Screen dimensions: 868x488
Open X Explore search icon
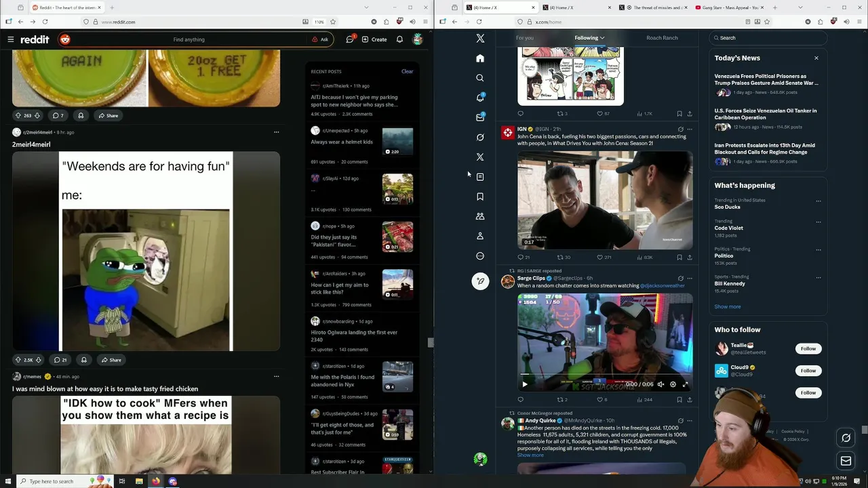tap(480, 78)
